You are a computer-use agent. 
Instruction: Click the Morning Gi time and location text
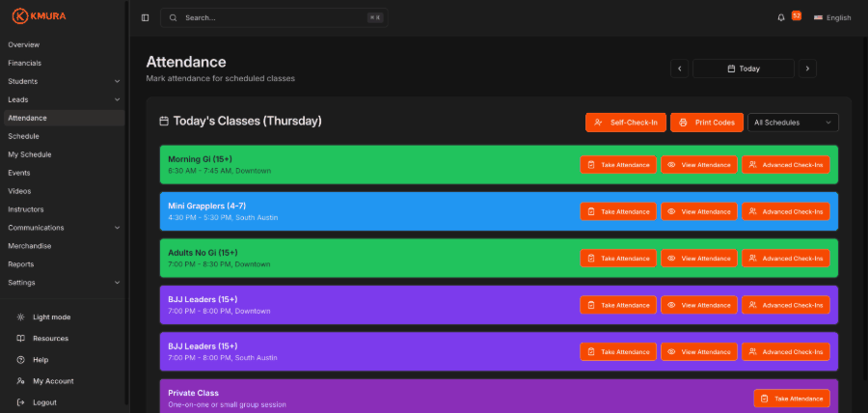coord(220,171)
